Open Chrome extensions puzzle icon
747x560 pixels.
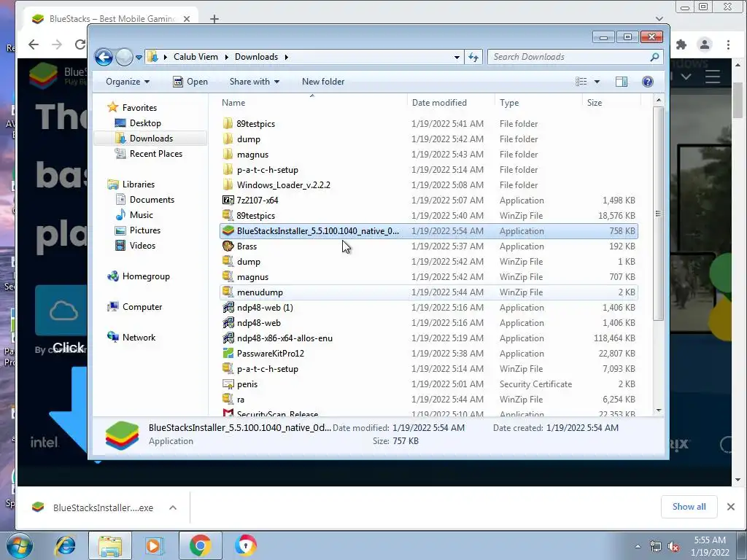click(x=681, y=44)
